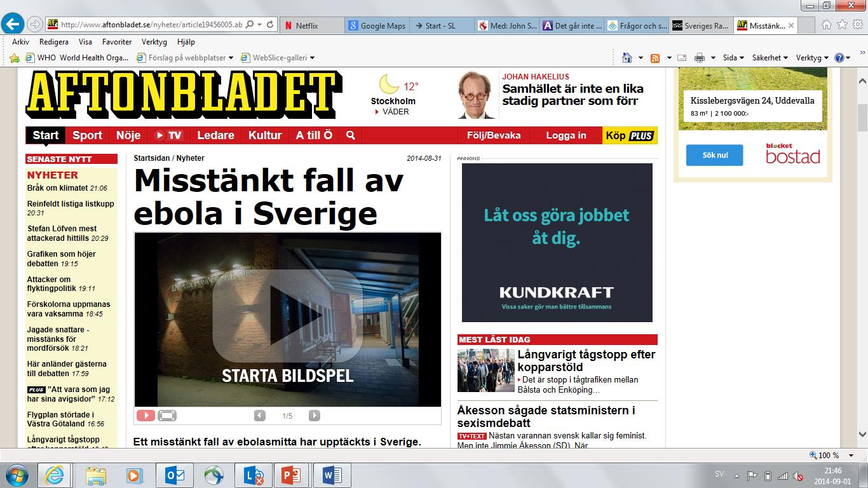This screenshot has width=868, height=488.
Task: Switch to the Google Maps tab
Action: tap(377, 25)
